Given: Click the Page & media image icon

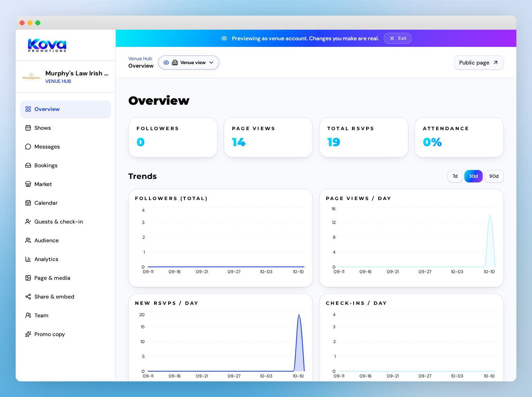Looking at the screenshot, I should pyautogui.click(x=28, y=278).
